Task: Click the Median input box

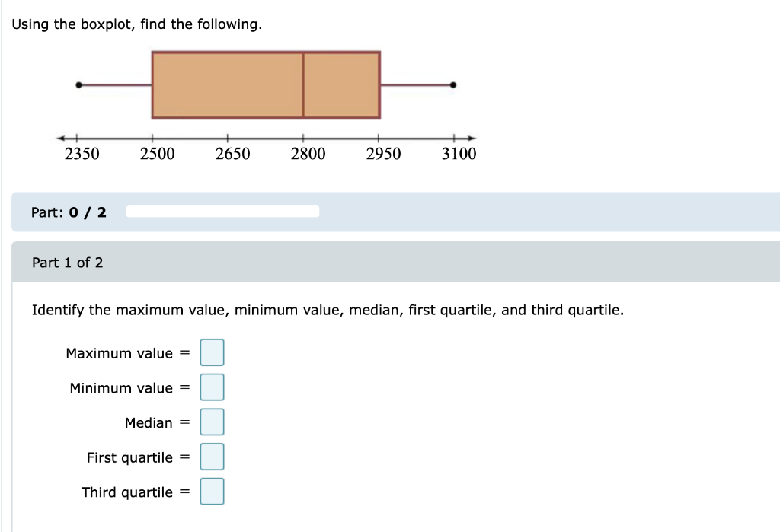Action: pyautogui.click(x=211, y=422)
